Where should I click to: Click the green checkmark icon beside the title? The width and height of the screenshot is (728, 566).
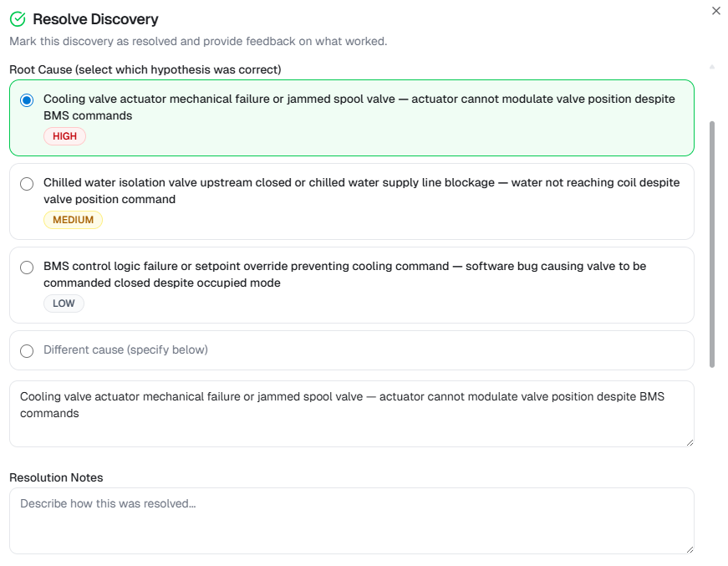coord(18,19)
